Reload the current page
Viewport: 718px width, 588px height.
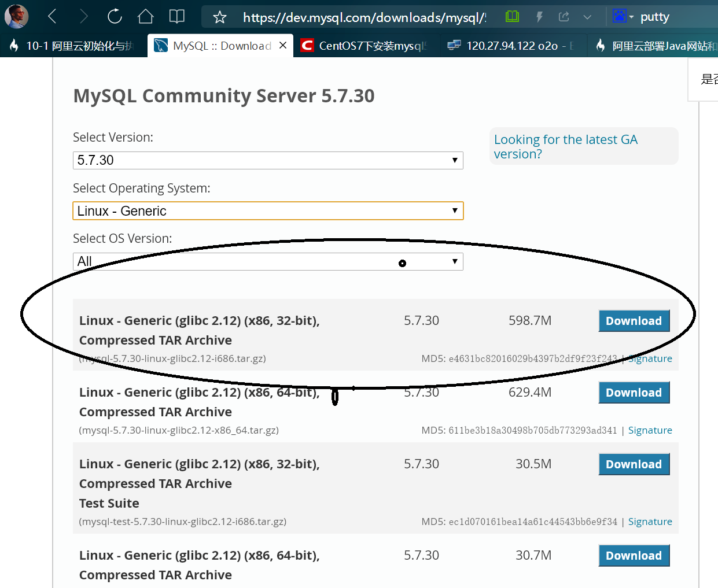[x=115, y=17]
